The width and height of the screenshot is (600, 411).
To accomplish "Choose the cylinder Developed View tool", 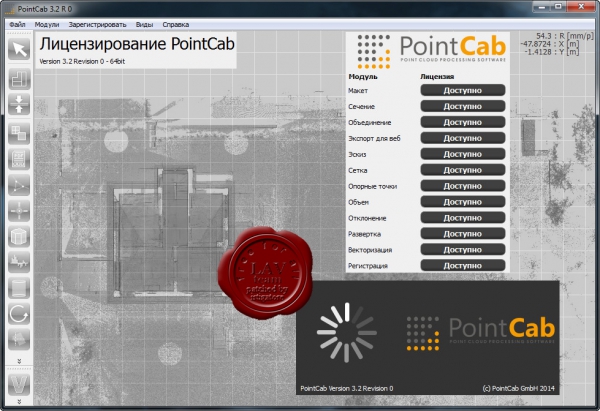I will [x=19, y=288].
